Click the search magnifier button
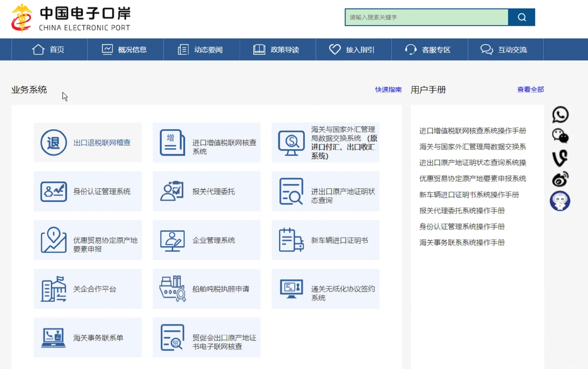The image size is (588, 369). [522, 17]
